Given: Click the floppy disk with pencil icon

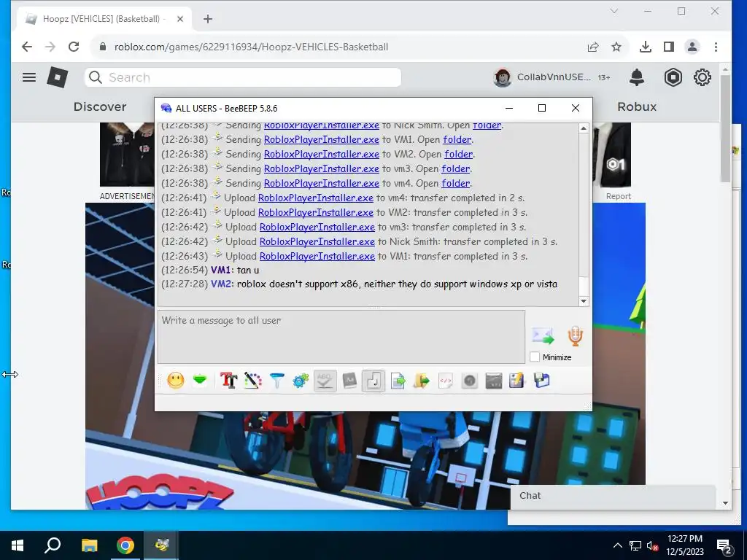Looking at the screenshot, I should pos(517,381).
